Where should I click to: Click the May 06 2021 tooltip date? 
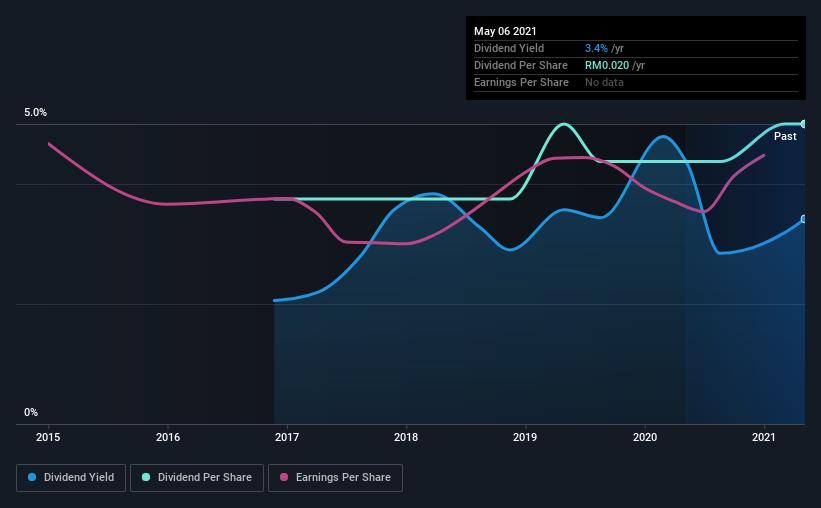(505, 31)
